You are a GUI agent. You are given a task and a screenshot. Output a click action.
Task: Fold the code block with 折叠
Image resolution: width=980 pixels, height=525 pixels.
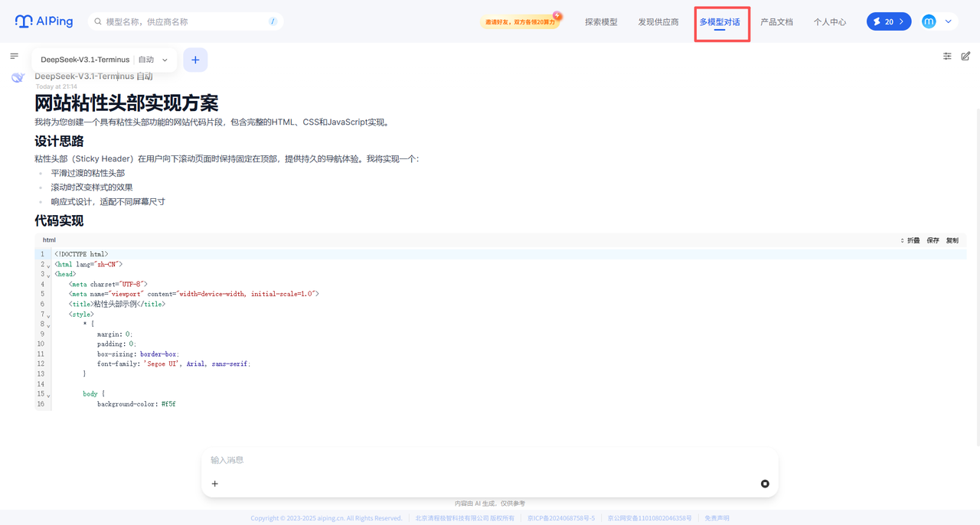pyautogui.click(x=910, y=240)
